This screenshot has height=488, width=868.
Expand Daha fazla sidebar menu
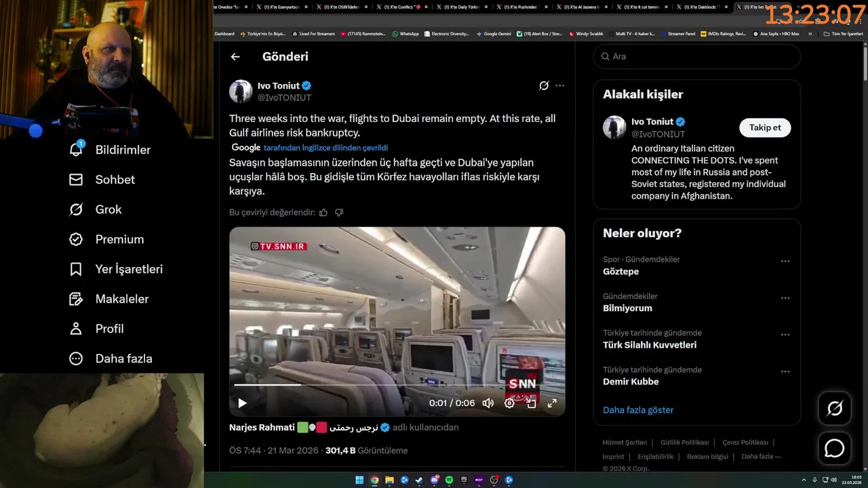tap(111, 359)
